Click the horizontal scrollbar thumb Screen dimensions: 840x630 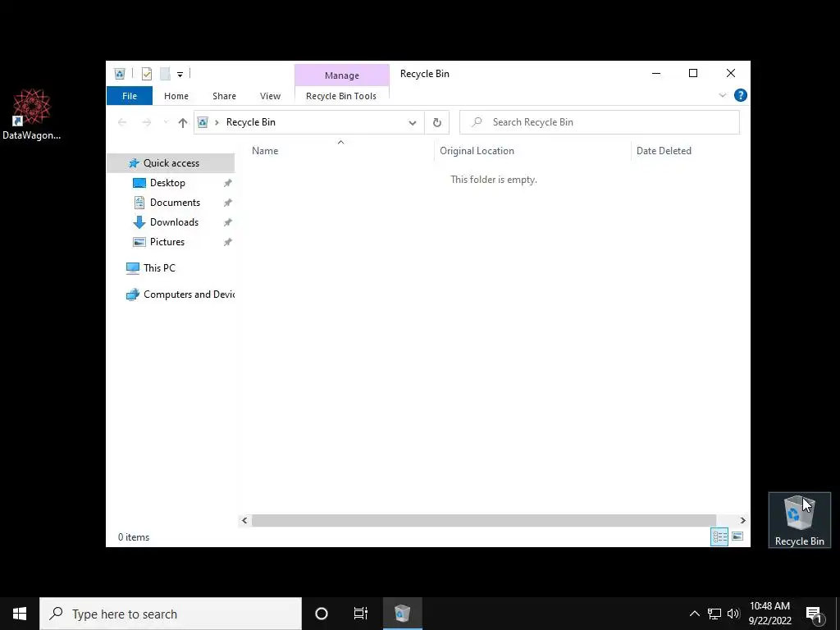pyautogui.click(x=484, y=520)
